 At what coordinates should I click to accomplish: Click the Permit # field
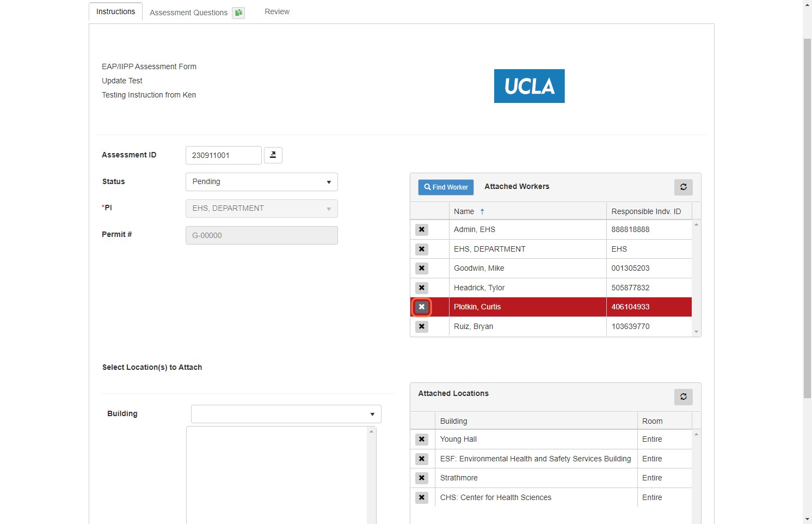point(262,235)
